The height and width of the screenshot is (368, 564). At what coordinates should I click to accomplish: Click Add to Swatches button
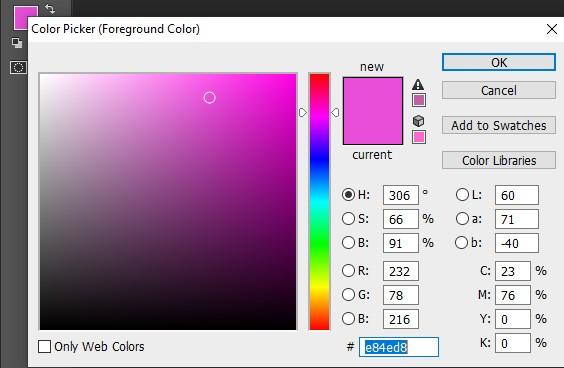pyautogui.click(x=499, y=125)
